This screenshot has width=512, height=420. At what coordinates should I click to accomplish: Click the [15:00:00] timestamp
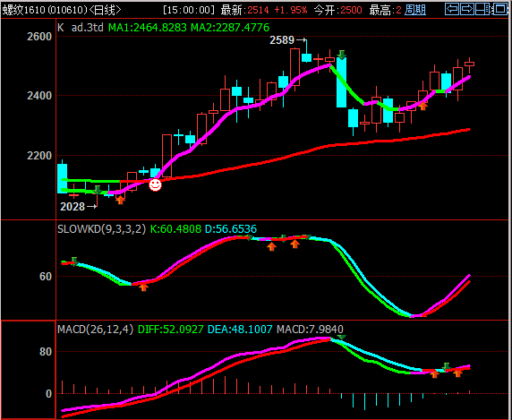point(189,10)
